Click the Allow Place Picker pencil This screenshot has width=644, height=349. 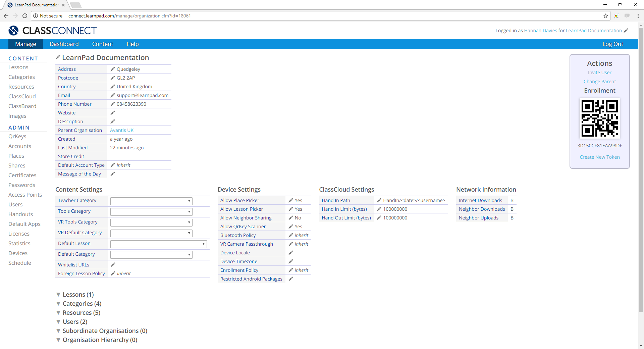tap(291, 200)
